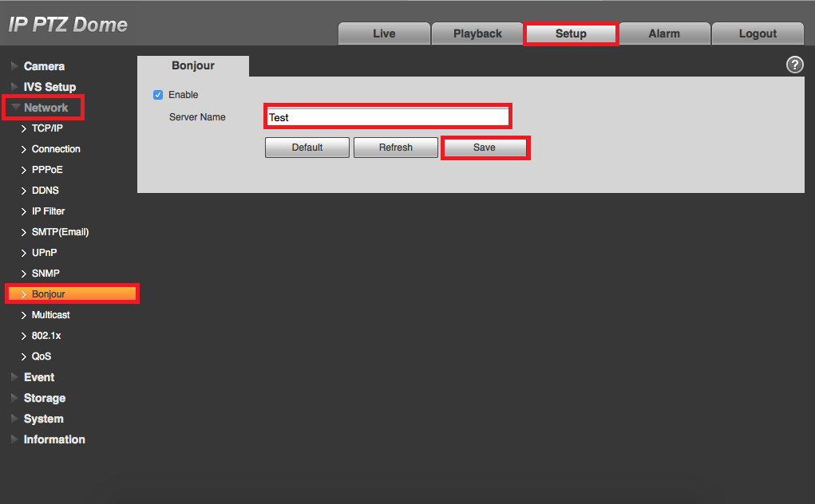
Task: Open the QoS settings page
Action: pyautogui.click(x=41, y=356)
